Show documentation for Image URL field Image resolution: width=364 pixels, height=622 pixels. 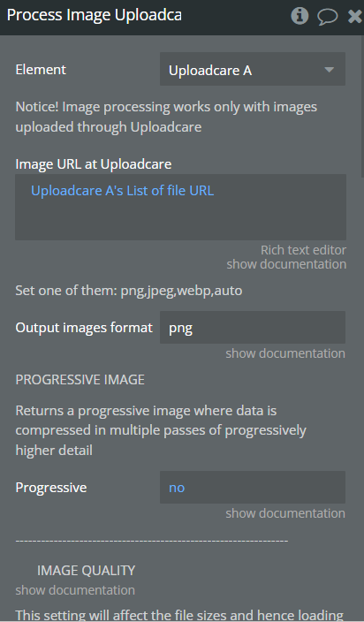286,264
